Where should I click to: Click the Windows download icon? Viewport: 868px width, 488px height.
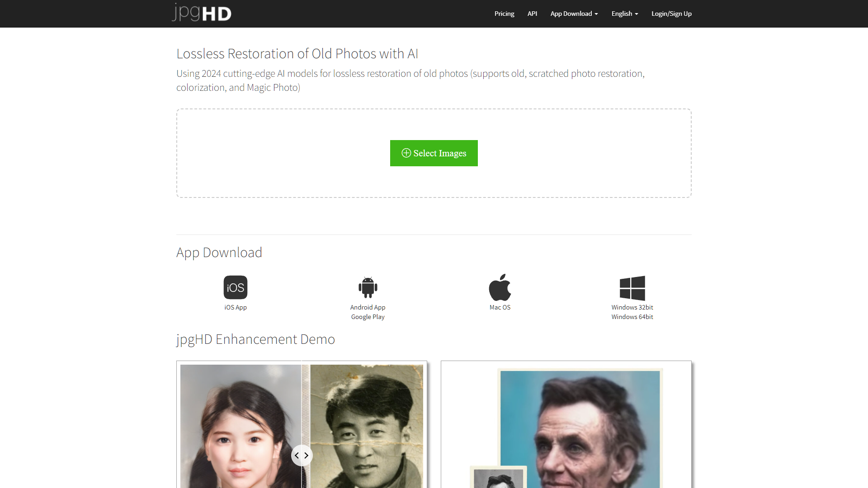632,288
